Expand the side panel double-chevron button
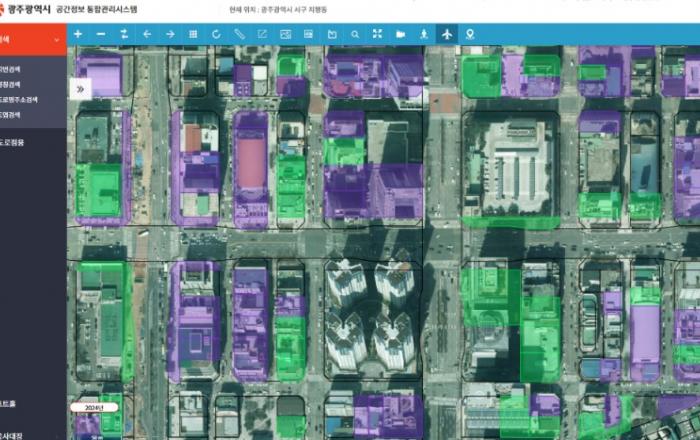Image resolution: width=700 pixels, height=440 pixels. coord(81,88)
